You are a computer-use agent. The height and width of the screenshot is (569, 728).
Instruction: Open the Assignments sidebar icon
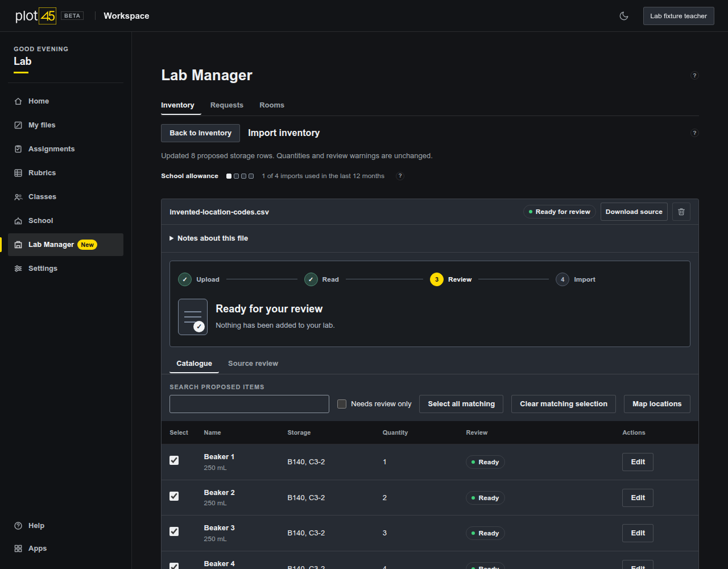[x=18, y=149]
